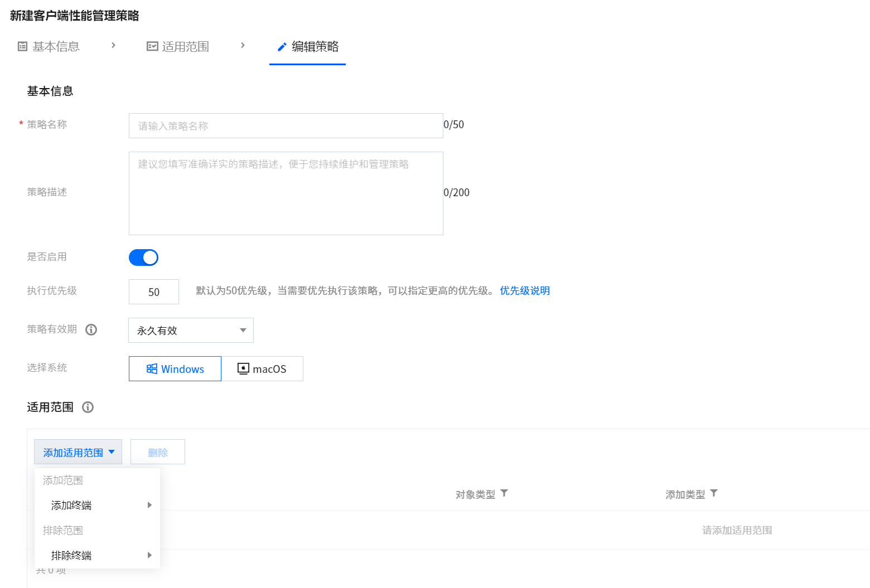870x588 pixels.
Task: Toggle the 是否启用 switch
Action: (143, 257)
